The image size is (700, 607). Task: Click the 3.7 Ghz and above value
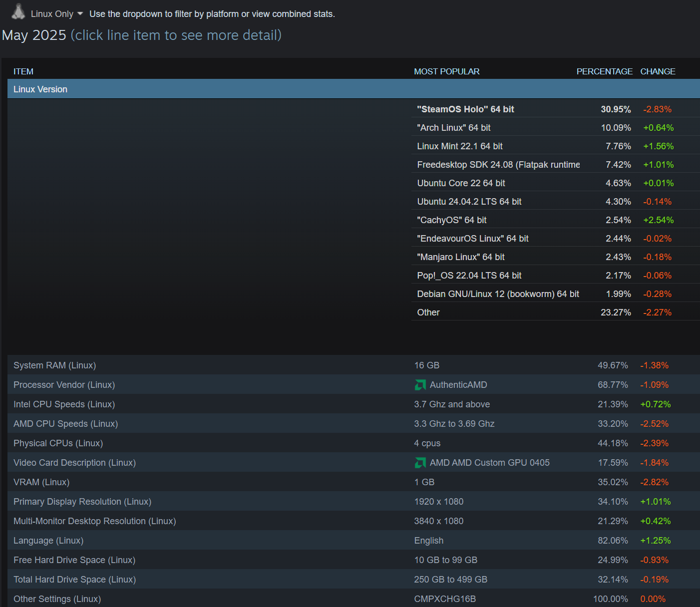(452, 404)
